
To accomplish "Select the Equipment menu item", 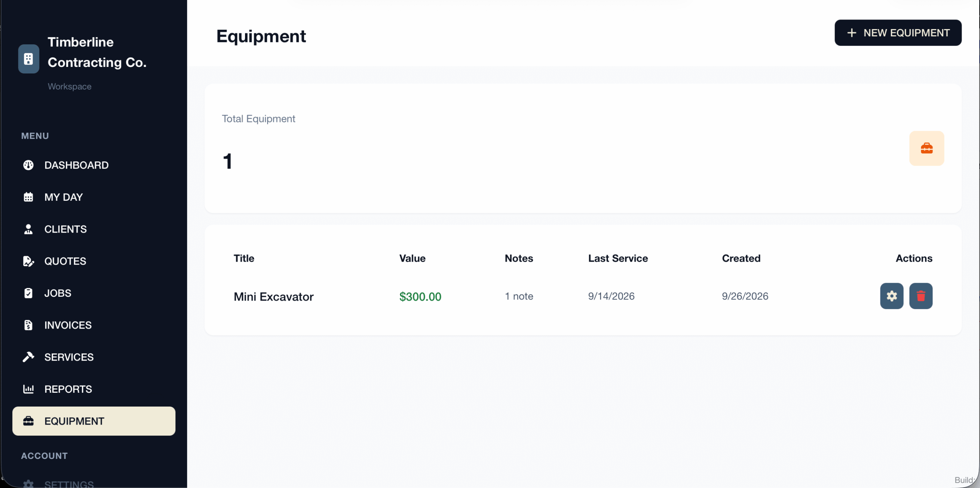I will (x=94, y=421).
